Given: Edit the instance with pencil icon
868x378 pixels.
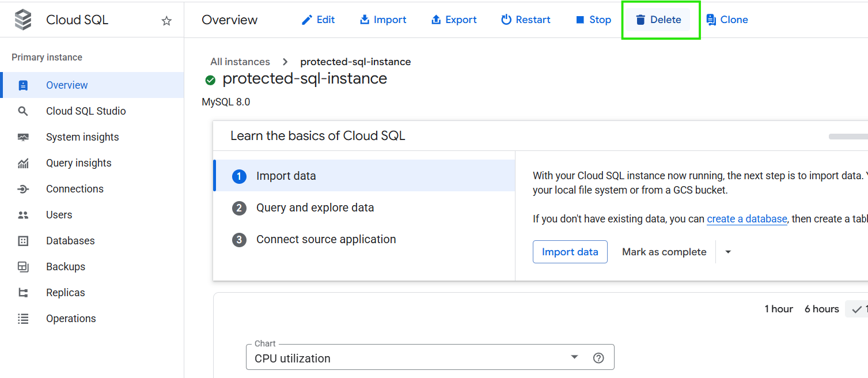Looking at the screenshot, I should (x=318, y=20).
